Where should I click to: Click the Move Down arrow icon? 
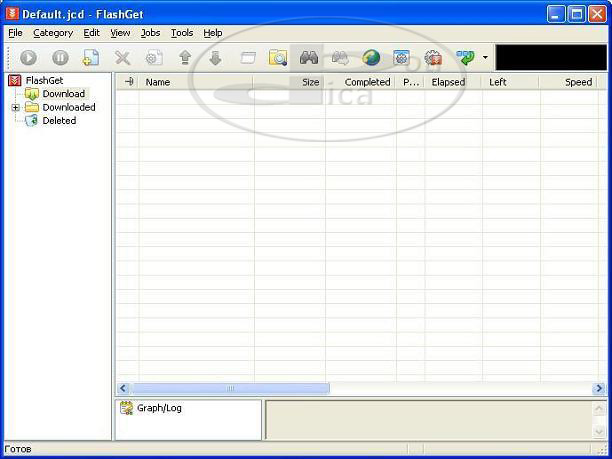[215, 59]
